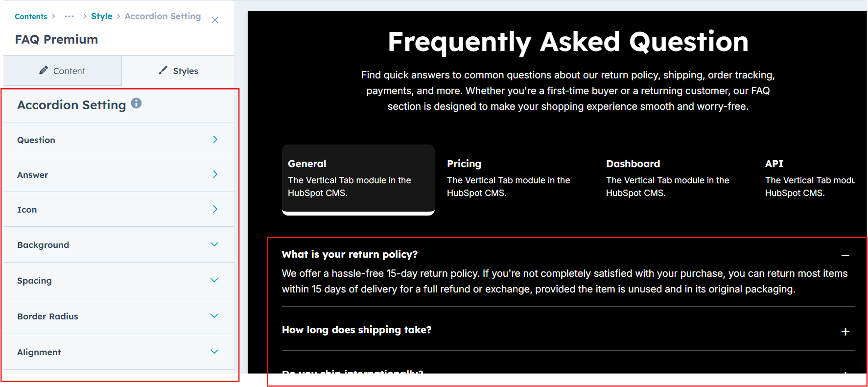Open Question settings chevron arrow
This screenshot has height=387, width=868.
click(215, 140)
